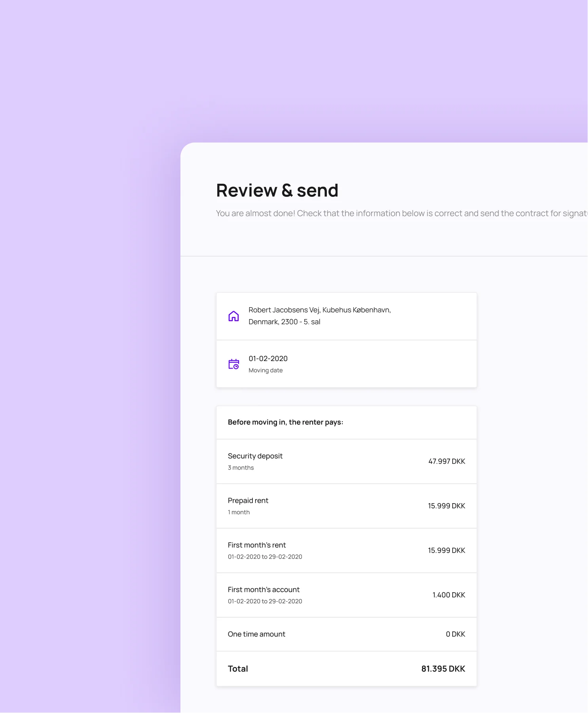Viewport: 588px width, 713px height.
Task: Click the "Review & send" heading
Action: [x=277, y=190]
